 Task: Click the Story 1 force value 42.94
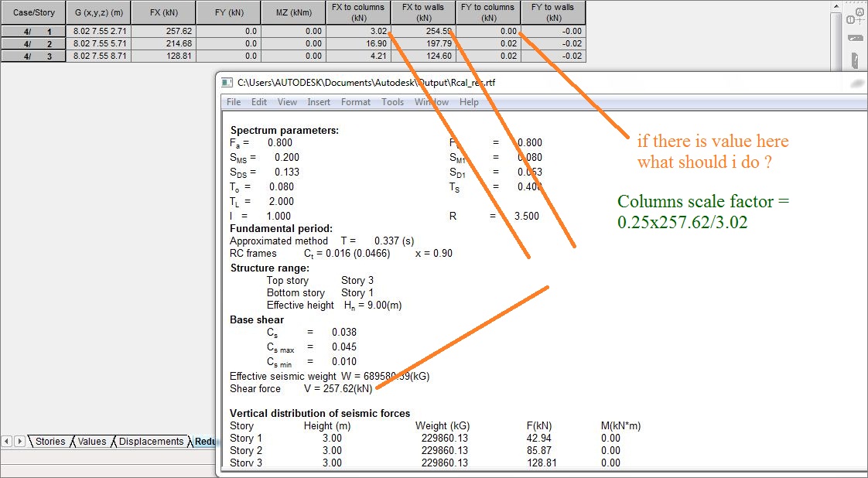pos(539,438)
